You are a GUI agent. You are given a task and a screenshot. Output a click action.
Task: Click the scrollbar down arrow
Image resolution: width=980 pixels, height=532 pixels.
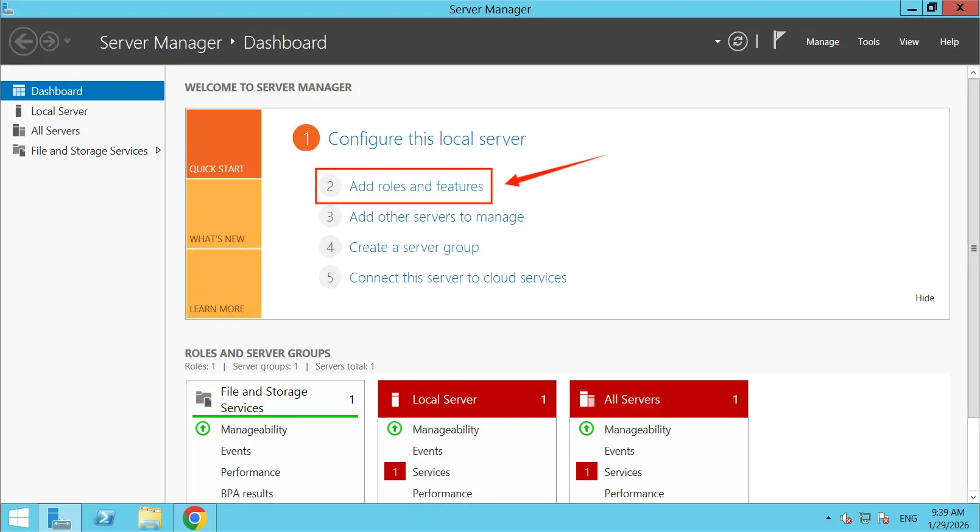[973, 497]
